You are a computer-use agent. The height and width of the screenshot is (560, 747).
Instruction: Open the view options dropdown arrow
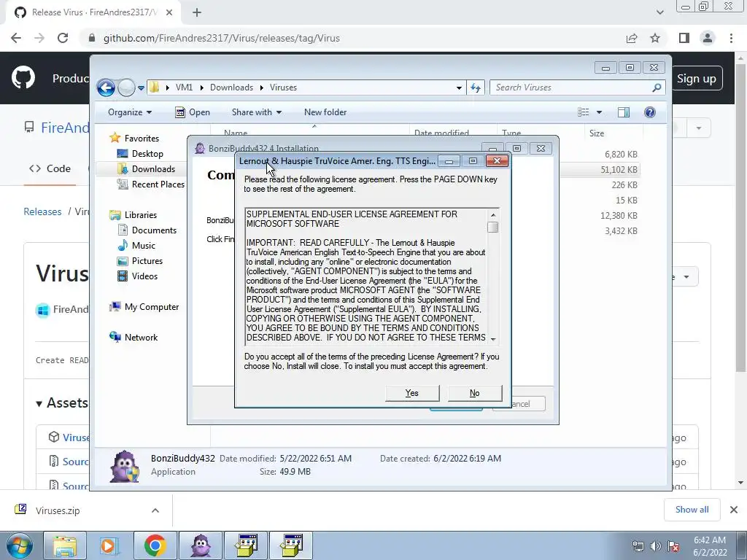600,112
